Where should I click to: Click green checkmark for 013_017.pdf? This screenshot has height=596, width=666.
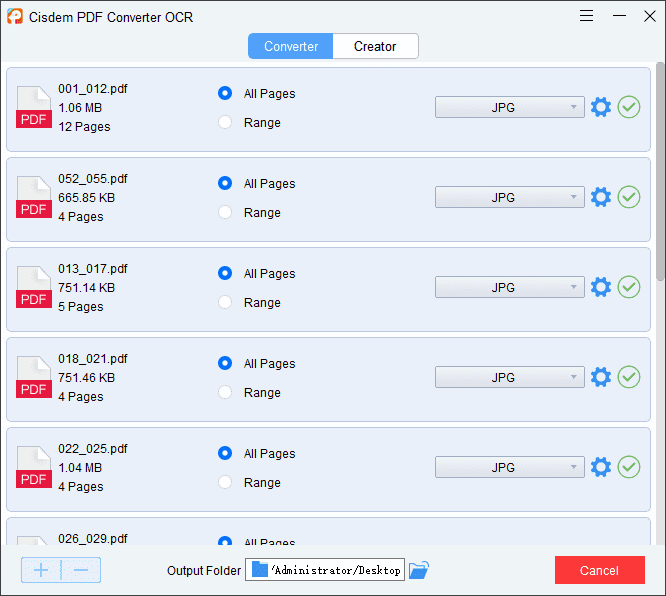pos(629,287)
